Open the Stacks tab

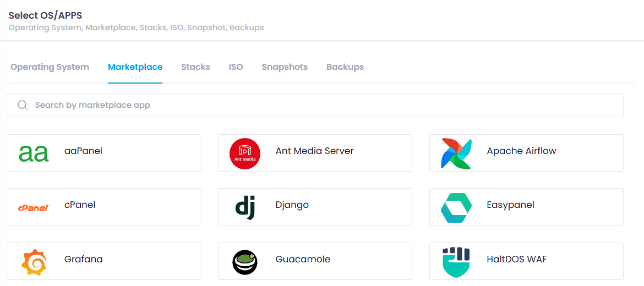point(195,67)
